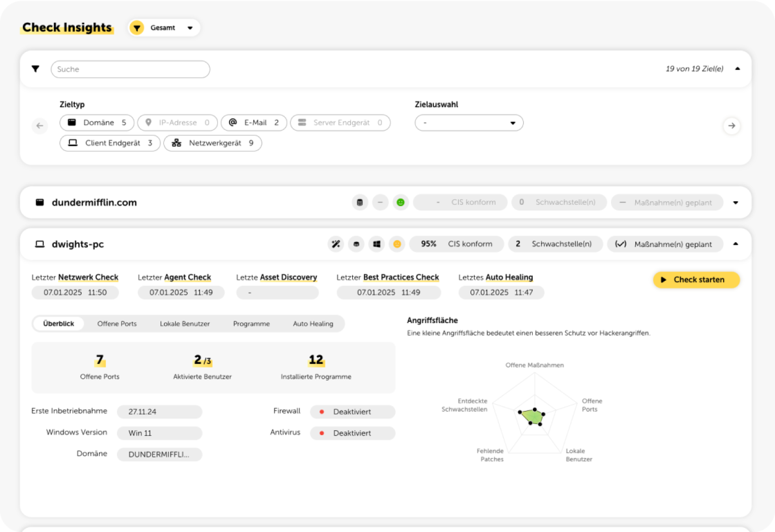Click the magic wand icon on dwights-pc
This screenshot has height=532, width=775.
click(336, 244)
